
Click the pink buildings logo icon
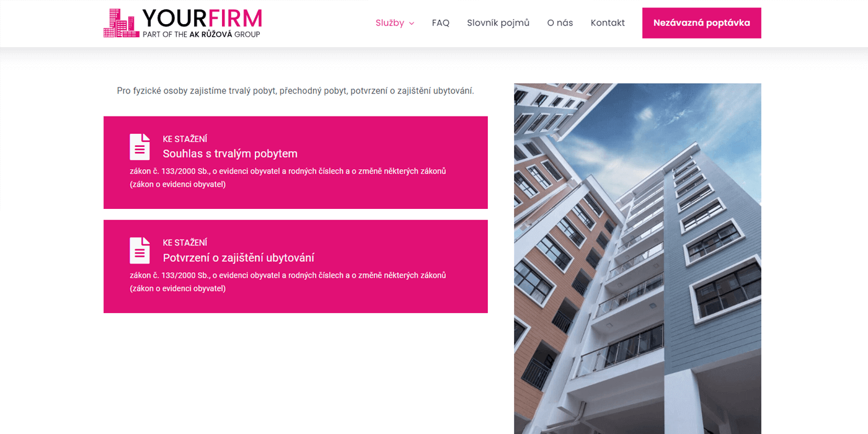[121, 23]
